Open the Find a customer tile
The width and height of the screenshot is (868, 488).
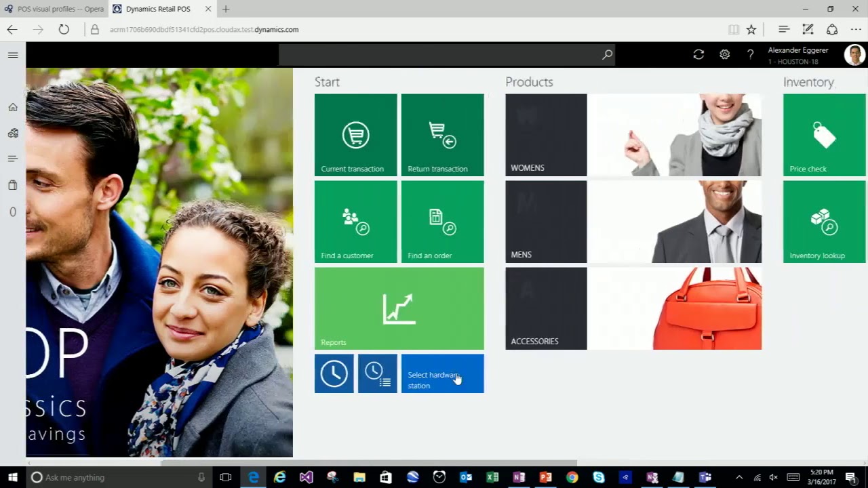pyautogui.click(x=355, y=222)
